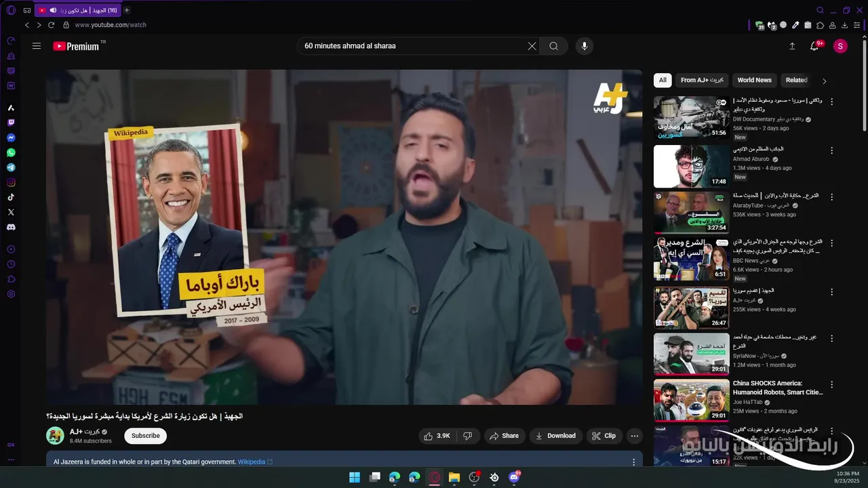Open browser extensions puzzle icon
The width and height of the screenshot is (868, 488).
click(x=821, y=25)
